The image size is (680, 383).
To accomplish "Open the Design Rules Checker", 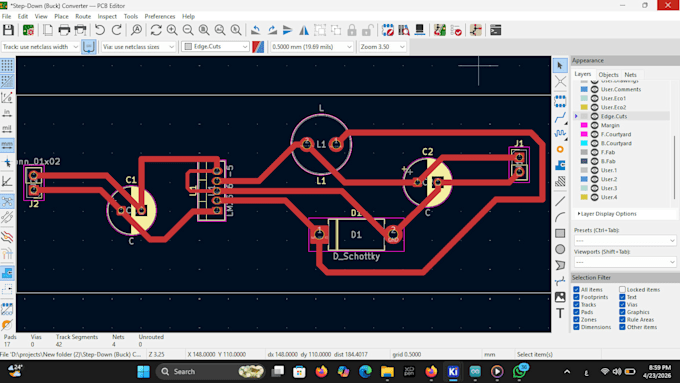I will point(456,30).
